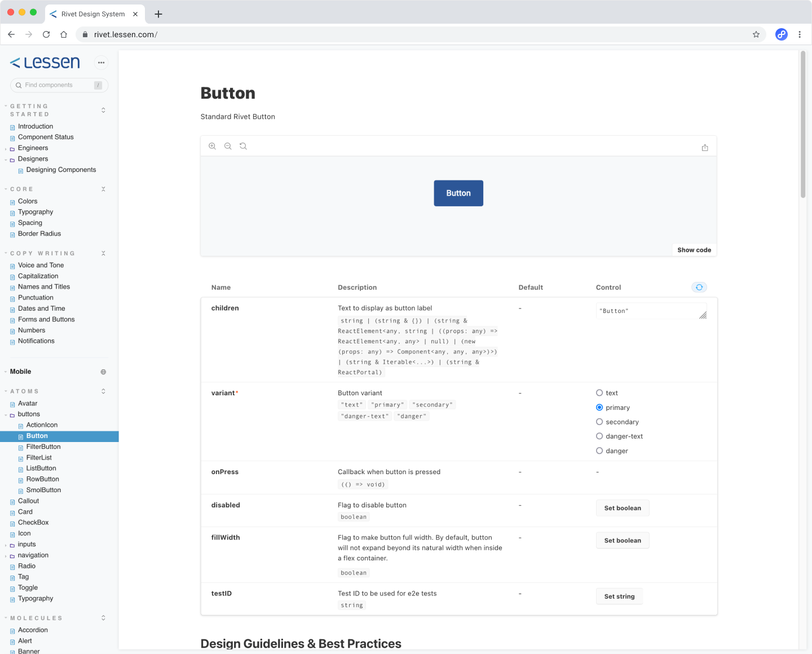This screenshot has width=812, height=654.
Task: Expand the inputs folder in sidebar
Action: coord(27,545)
